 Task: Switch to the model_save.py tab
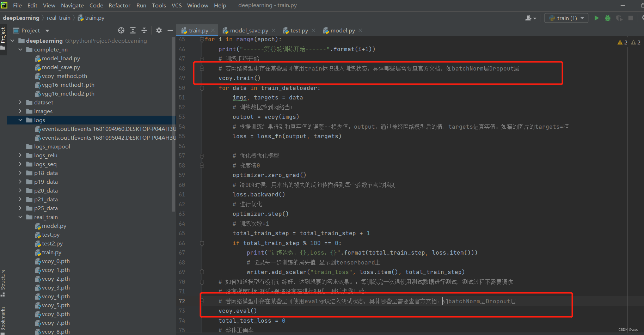click(x=249, y=30)
